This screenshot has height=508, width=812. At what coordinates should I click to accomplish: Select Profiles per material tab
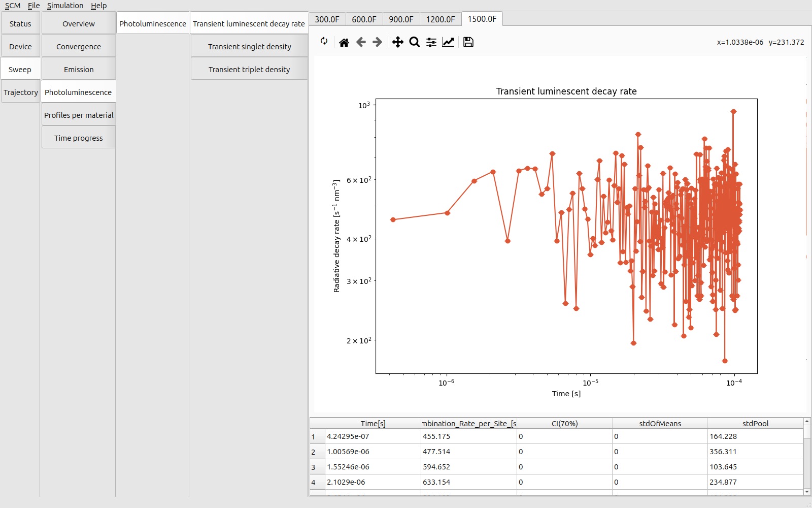(x=79, y=115)
